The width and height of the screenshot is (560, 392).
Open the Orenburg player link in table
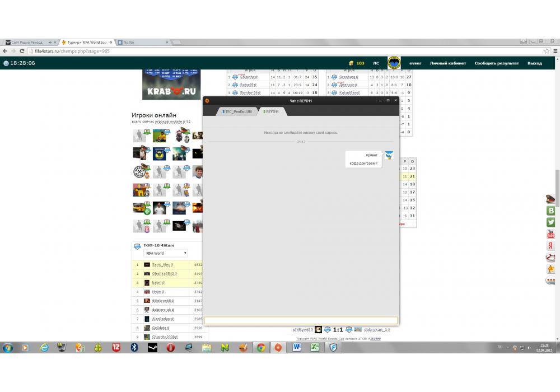point(348,77)
